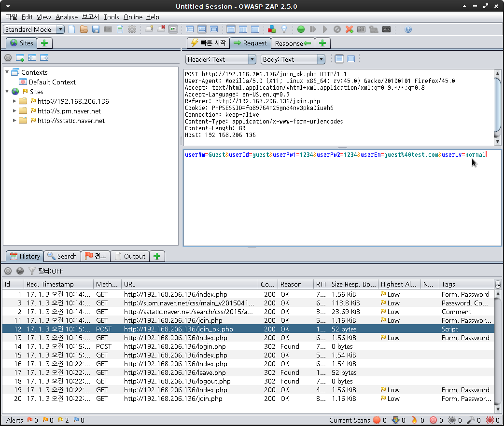Collapse the Contexts tree node
The height and width of the screenshot is (426, 504).
(7, 72)
